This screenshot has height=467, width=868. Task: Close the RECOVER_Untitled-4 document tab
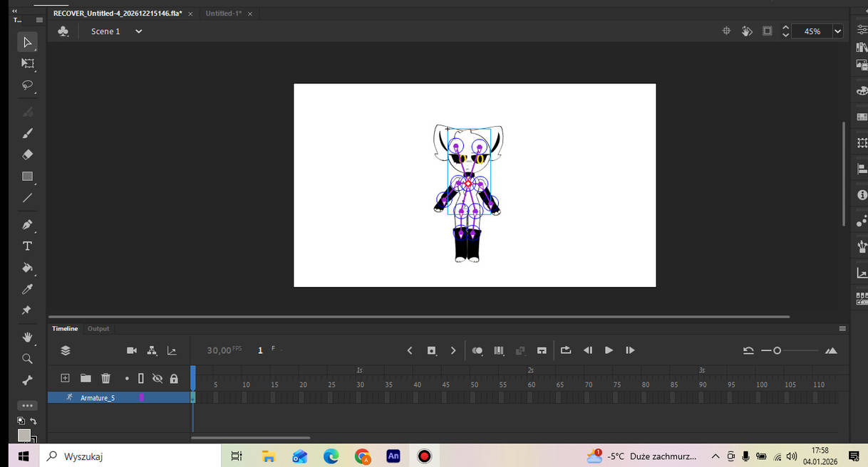coord(190,14)
